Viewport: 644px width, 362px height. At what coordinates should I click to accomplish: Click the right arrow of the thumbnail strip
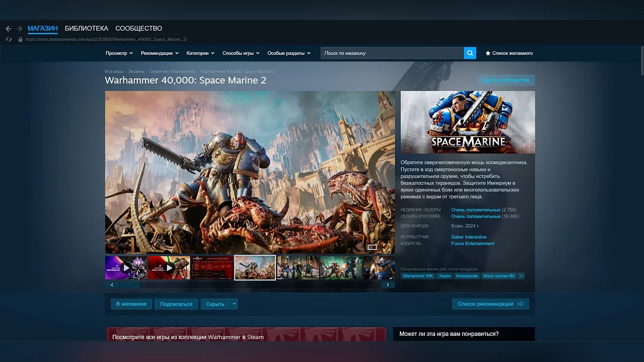[388, 285]
